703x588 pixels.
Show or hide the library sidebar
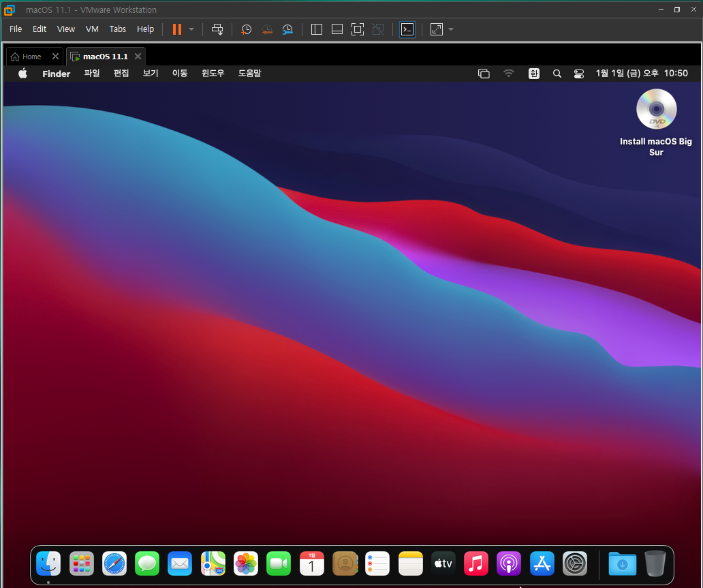click(x=317, y=29)
